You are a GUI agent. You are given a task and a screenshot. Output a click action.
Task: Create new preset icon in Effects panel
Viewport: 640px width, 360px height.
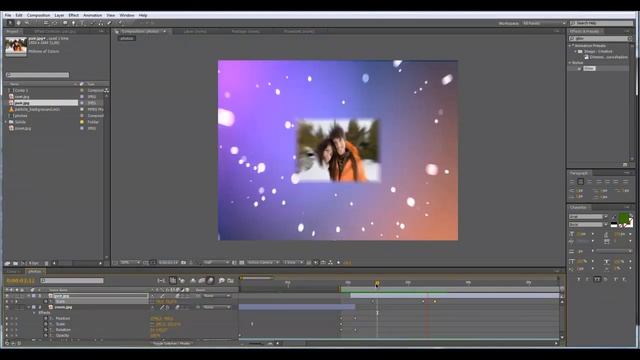click(x=625, y=164)
